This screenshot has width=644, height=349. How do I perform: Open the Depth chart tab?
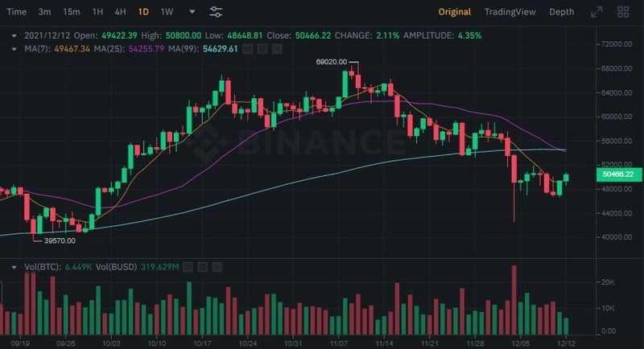(562, 12)
